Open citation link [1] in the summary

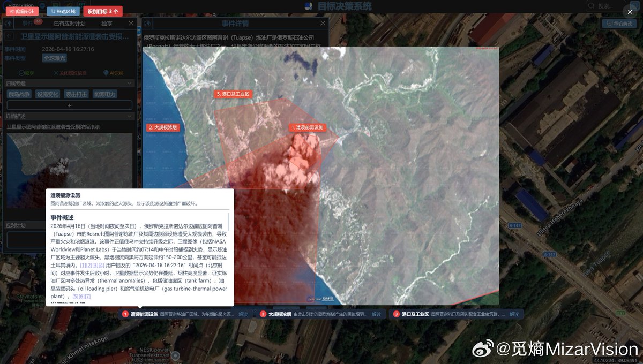click(x=83, y=266)
